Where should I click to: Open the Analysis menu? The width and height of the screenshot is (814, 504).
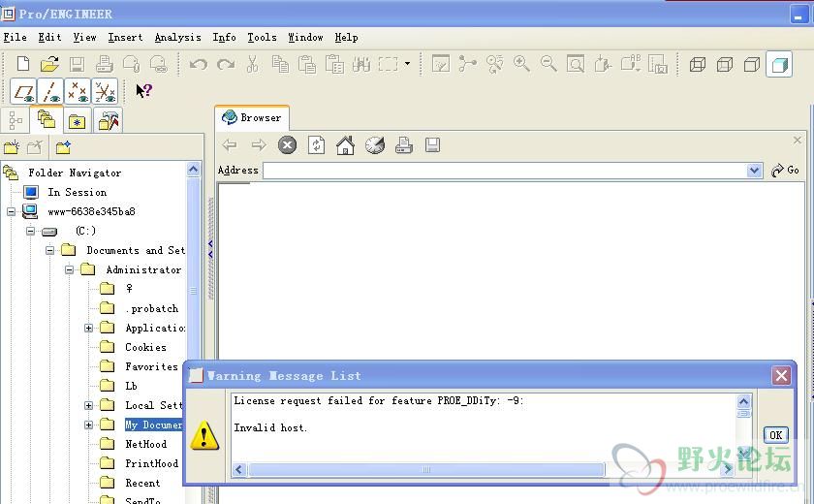[177, 38]
